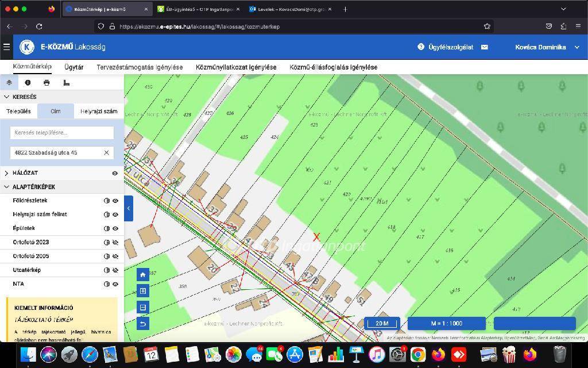The width and height of the screenshot is (588, 368).
Task: Click the print icon in sidebar toolbar
Action: [x=47, y=83]
